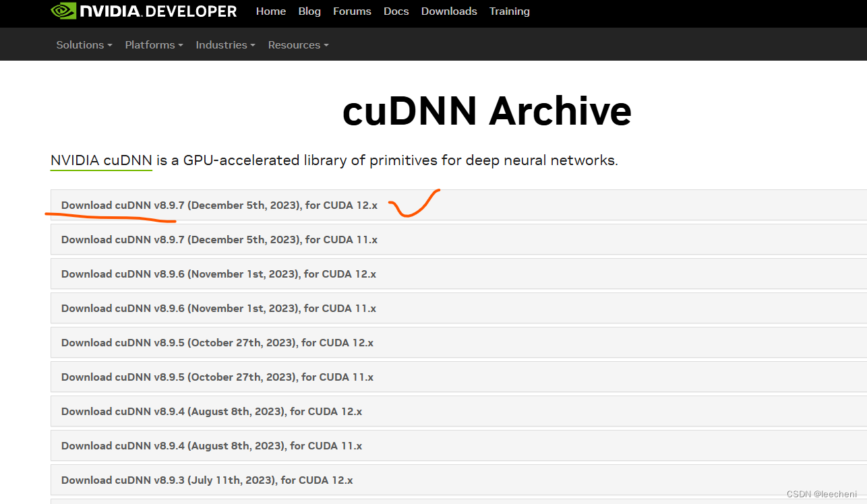Open the Blog nav link

pos(309,11)
